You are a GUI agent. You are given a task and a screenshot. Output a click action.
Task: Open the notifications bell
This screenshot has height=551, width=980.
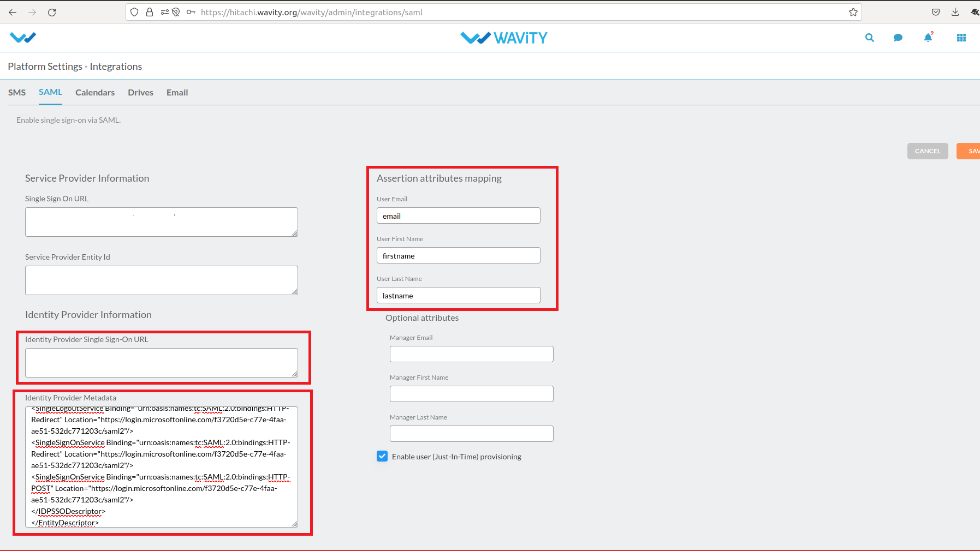[928, 37]
